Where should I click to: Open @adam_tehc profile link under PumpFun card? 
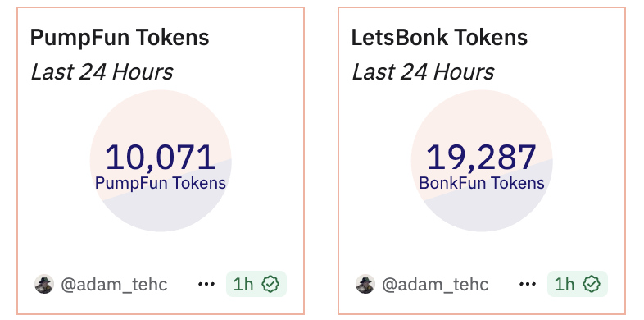(114, 285)
